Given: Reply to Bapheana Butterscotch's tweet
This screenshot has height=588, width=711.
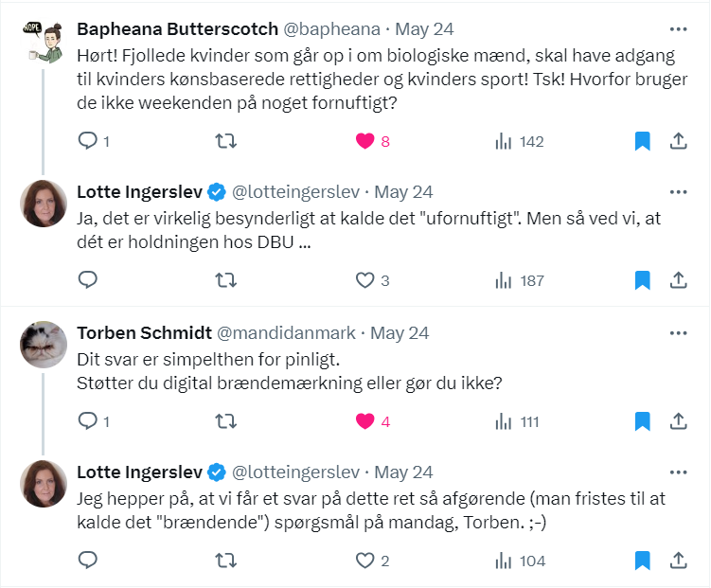Looking at the screenshot, I should tap(94, 141).
